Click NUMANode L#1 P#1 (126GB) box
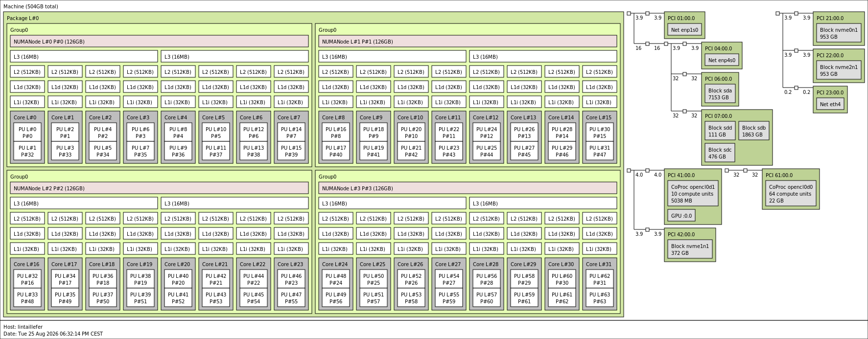 tap(468, 42)
